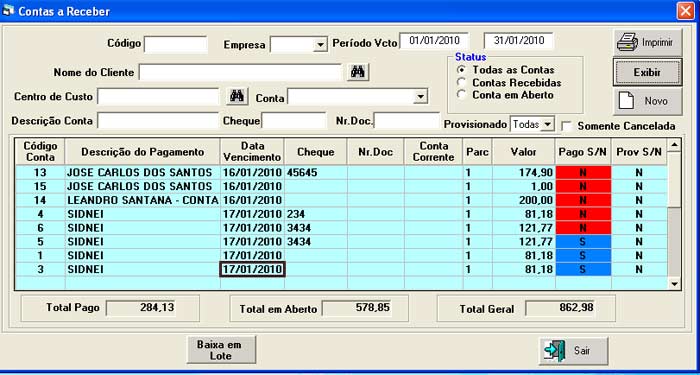Image resolution: width=700 pixels, height=375 pixels.
Task: Click the Nome do Cliente input field
Action: coord(240,72)
